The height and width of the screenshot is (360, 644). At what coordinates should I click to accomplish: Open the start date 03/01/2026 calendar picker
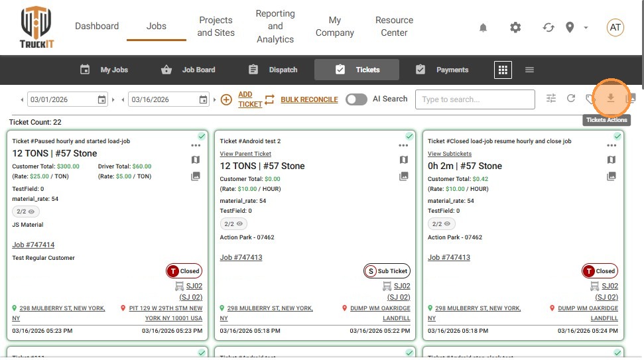tap(102, 99)
